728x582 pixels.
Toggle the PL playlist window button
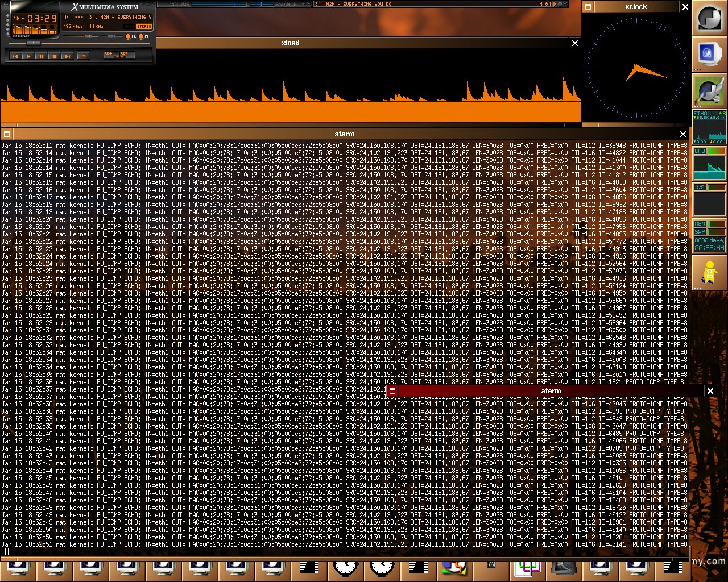144,36
